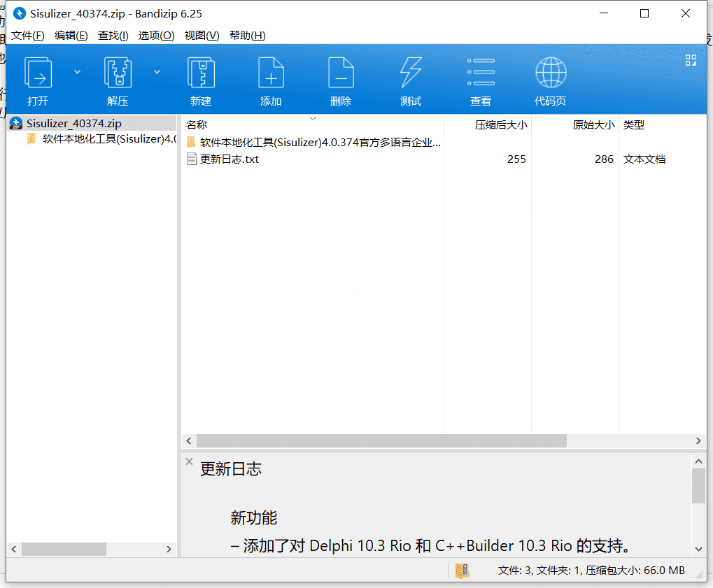Click the archive icon in status bar

click(x=462, y=571)
